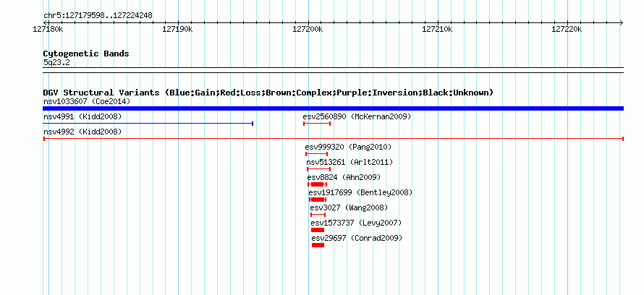Click the esv2560890 (McKernan2009) label
Viewport: 644px width, 295px height.
click(x=357, y=117)
